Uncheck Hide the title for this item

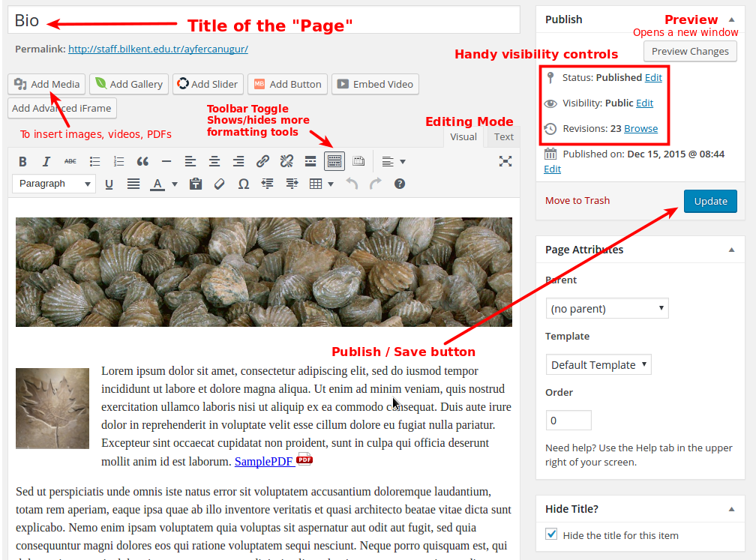[x=551, y=535]
